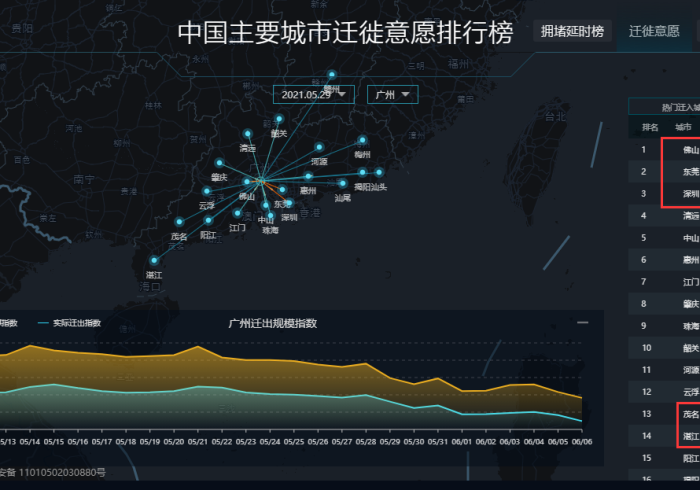Select ranking row 7 江门
The height and width of the screenshot is (490, 700).
664,282
